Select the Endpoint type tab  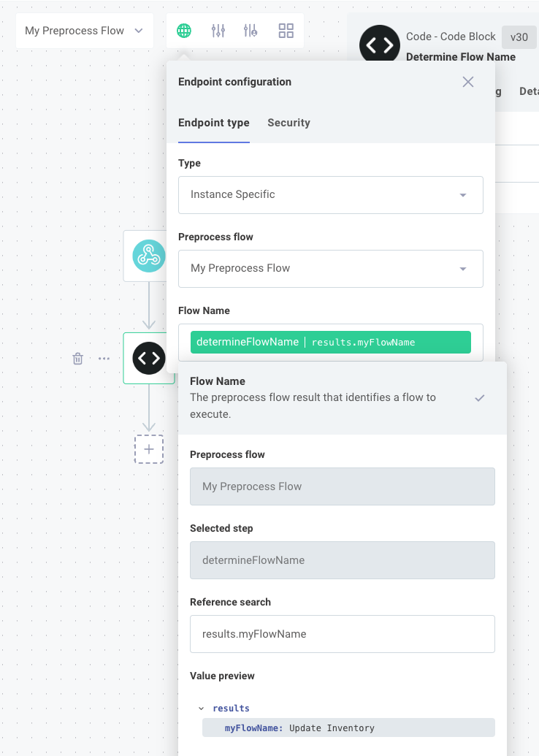[213, 123]
